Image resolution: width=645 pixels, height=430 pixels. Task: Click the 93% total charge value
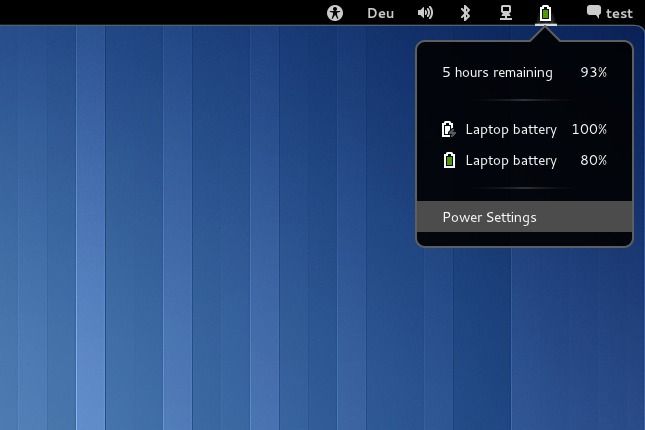(593, 72)
